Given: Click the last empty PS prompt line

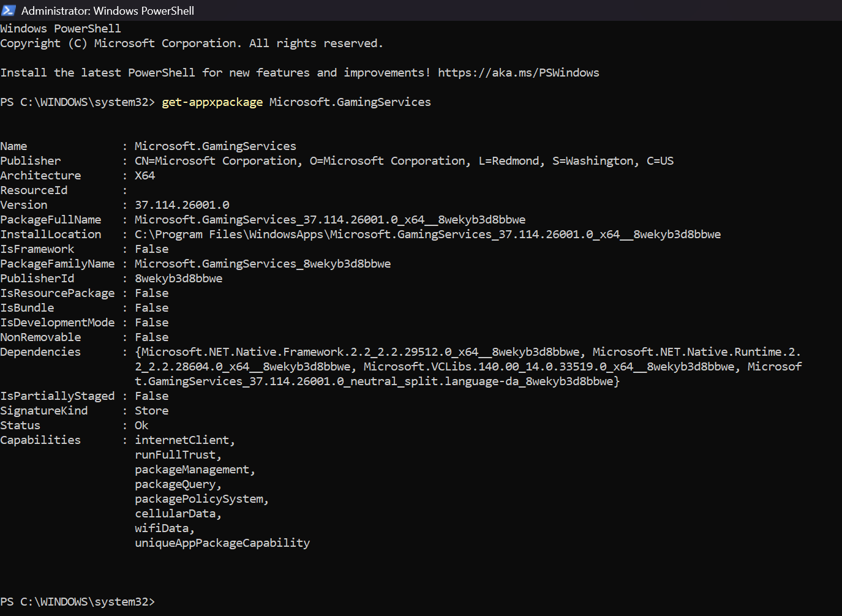Looking at the screenshot, I should [x=78, y=602].
